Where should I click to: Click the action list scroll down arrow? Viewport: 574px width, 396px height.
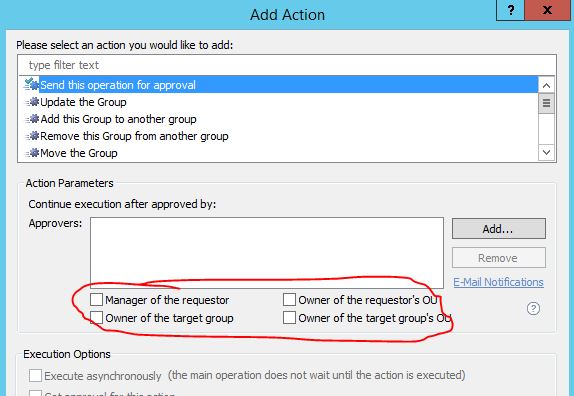coord(547,152)
